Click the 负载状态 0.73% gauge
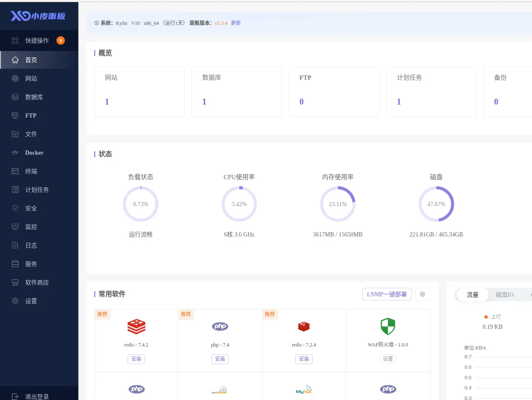The height and width of the screenshot is (400, 532). pos(141,204)
